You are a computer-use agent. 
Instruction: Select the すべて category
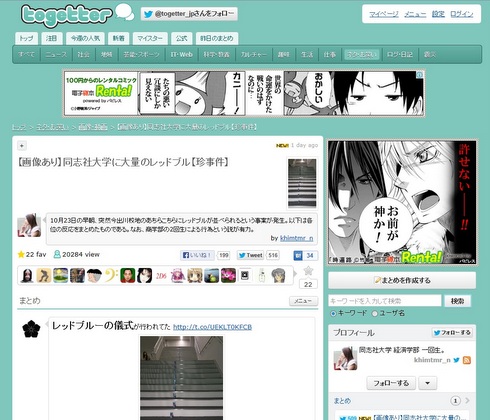click(26, 54)
